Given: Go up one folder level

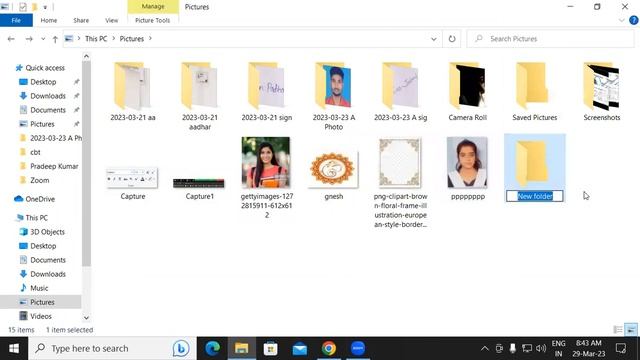Looking at the screenshot, I should [55, 39].
